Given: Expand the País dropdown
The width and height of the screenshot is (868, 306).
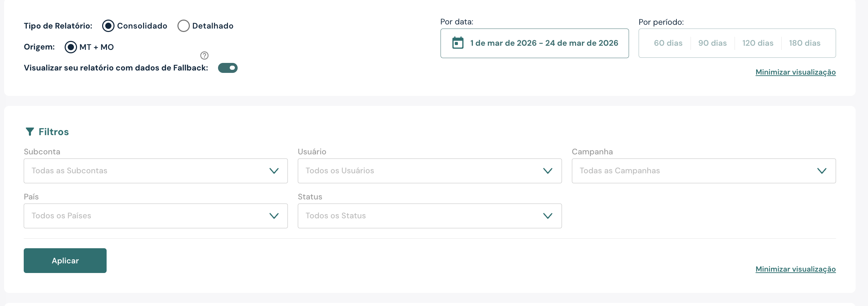Looking at the screenshot, I should point(155,216).
